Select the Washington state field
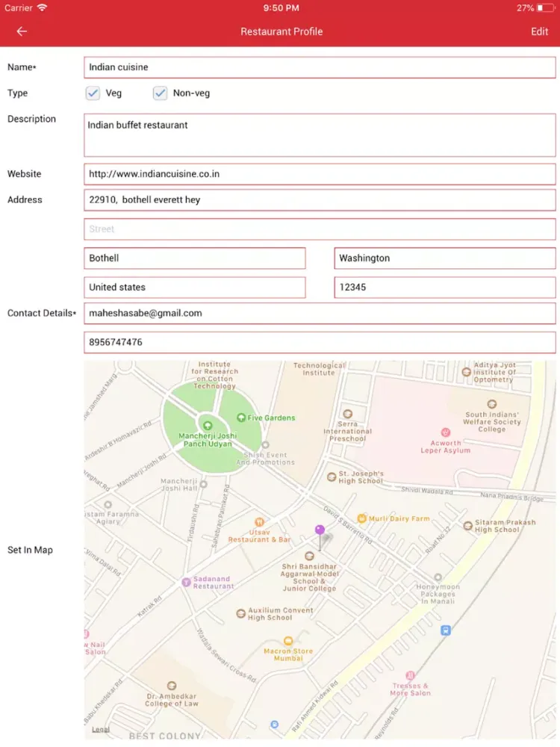Viewport: 560px width, 747px height. pos(445,258)
